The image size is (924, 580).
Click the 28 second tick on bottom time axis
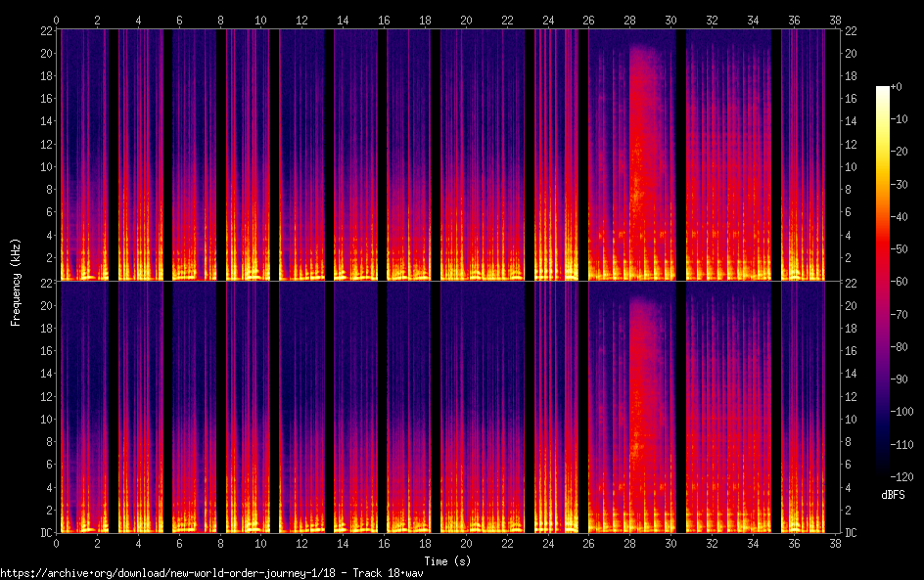[630, 541]
